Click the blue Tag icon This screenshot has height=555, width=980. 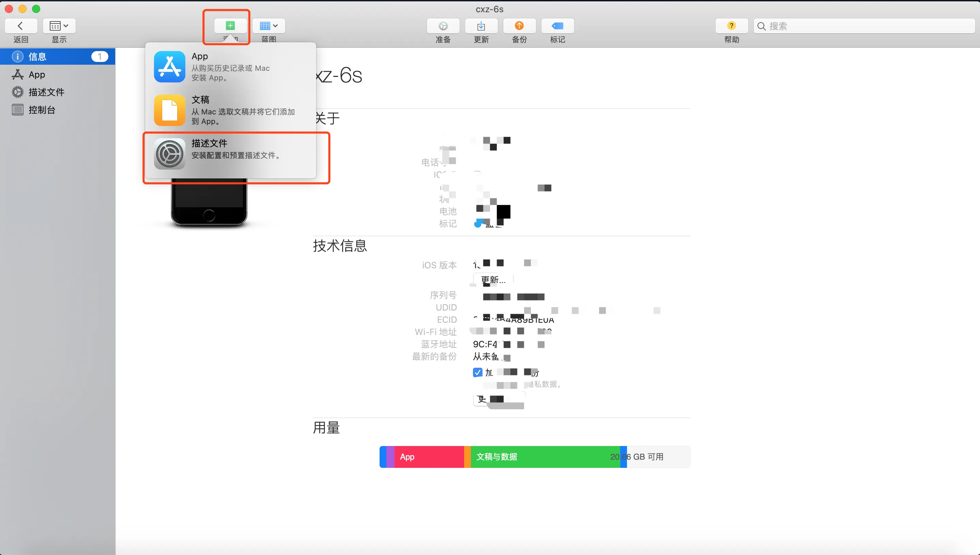point(557,26)
